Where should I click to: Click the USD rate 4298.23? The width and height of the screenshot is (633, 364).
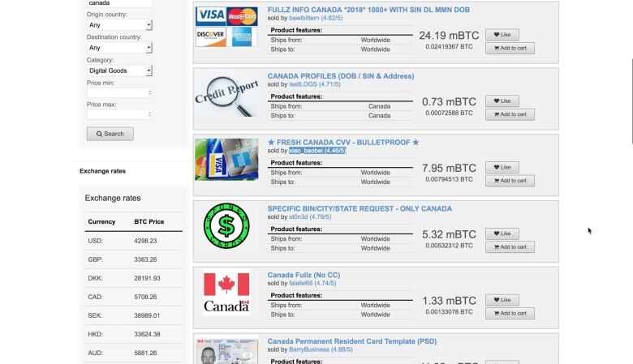pos(145,241)
